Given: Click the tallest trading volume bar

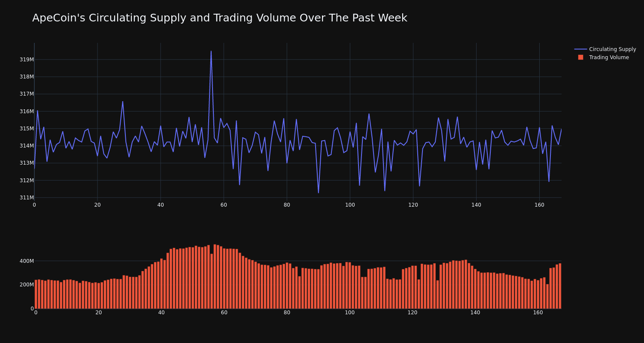Looking at the screenshot, I should tap(215, 277).
